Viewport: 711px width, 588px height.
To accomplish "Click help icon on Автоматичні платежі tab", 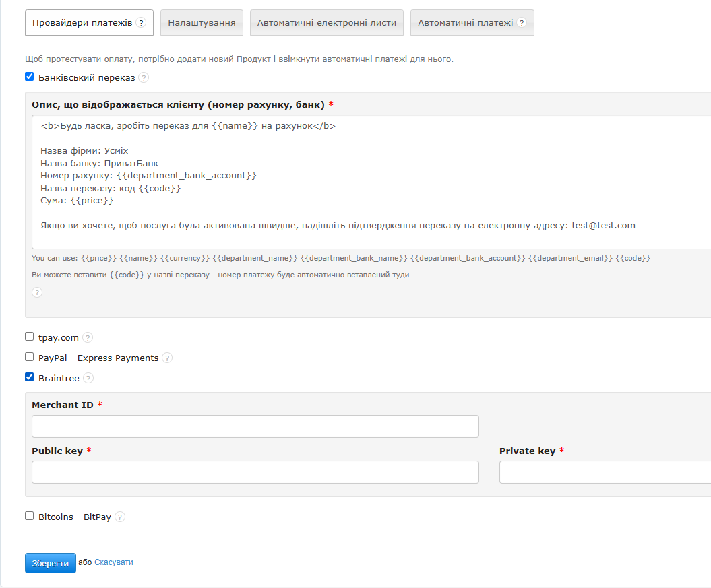I will 522,23.
